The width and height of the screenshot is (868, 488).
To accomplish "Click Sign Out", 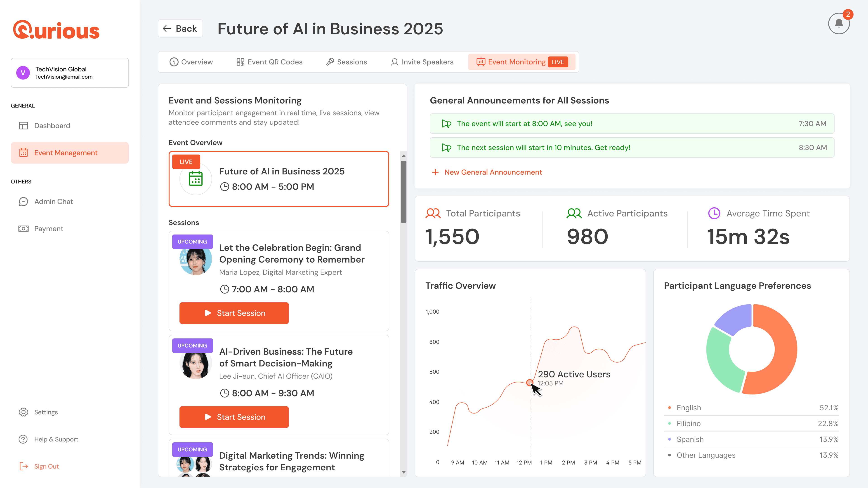I will [x=70, y=466].
